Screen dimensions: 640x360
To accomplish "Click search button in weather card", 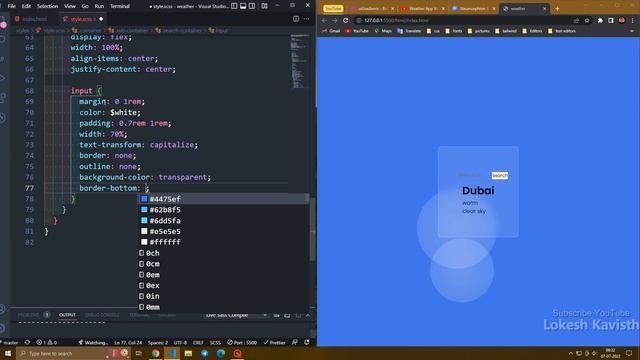I will click(x=500, y=175).
